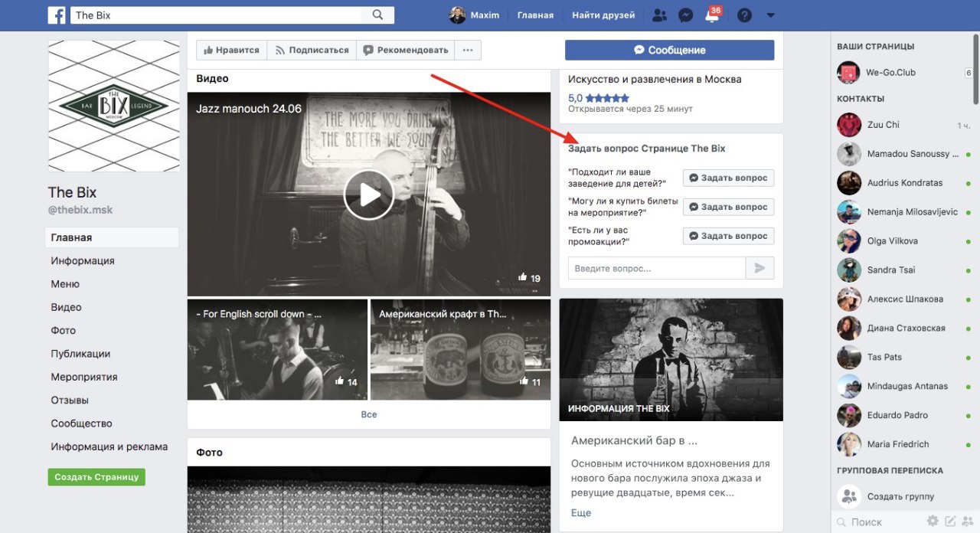Screen dimensions: 980x533
Task: Open chat with Mindaugas Antanas
Action: pyautogui.click(x=902, y=387)
